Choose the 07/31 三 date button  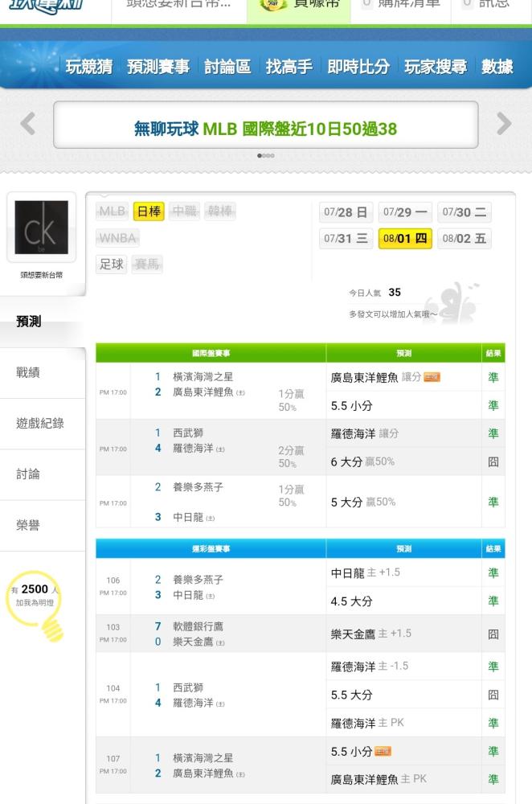(x=346, y=239)
